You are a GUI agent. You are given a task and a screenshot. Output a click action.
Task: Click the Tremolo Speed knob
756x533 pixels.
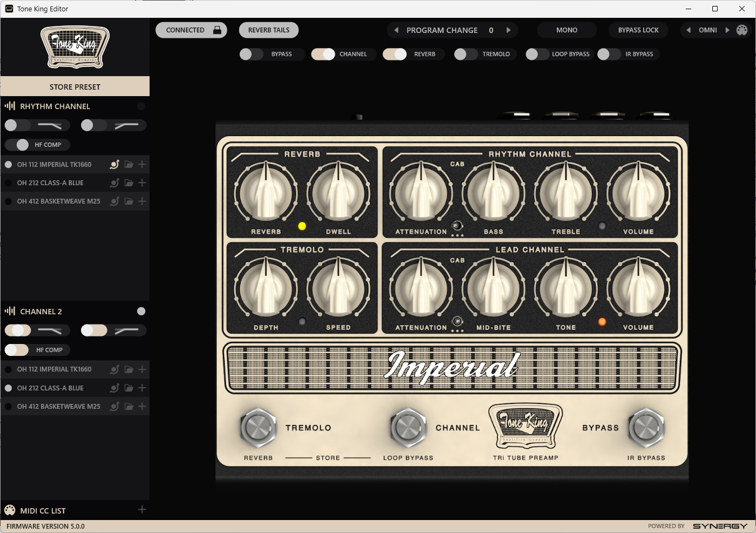[x=339, y=288]
